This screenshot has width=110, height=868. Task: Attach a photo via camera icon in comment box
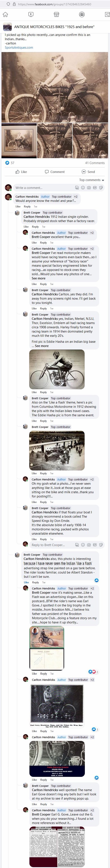tap(89, 188)
